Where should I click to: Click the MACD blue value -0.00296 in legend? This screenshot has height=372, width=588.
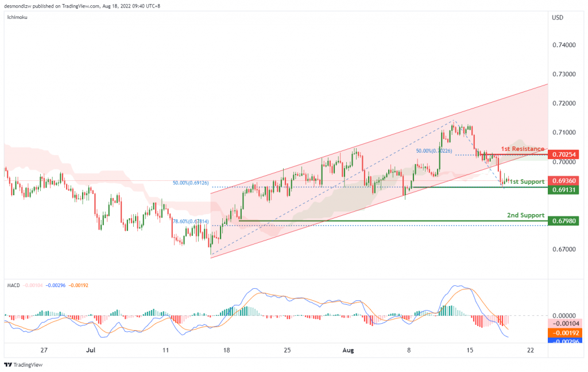pos(56,285)
